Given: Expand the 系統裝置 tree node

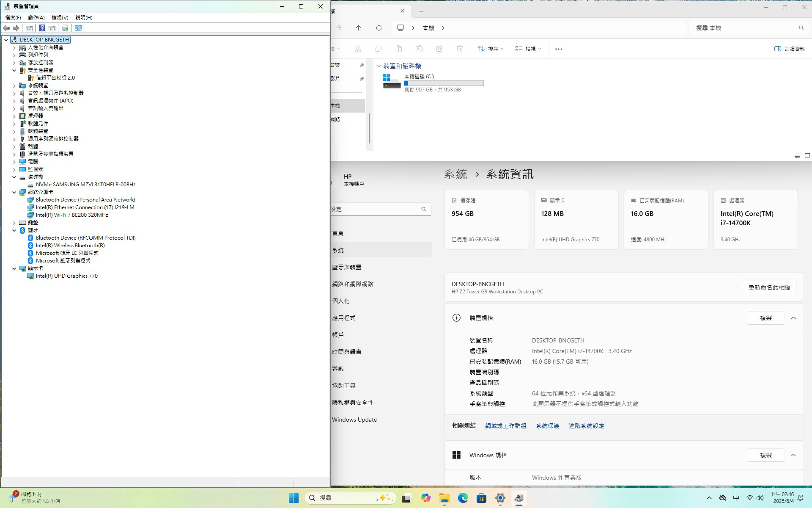Looking at the screenshot, I should pos(14,86).
